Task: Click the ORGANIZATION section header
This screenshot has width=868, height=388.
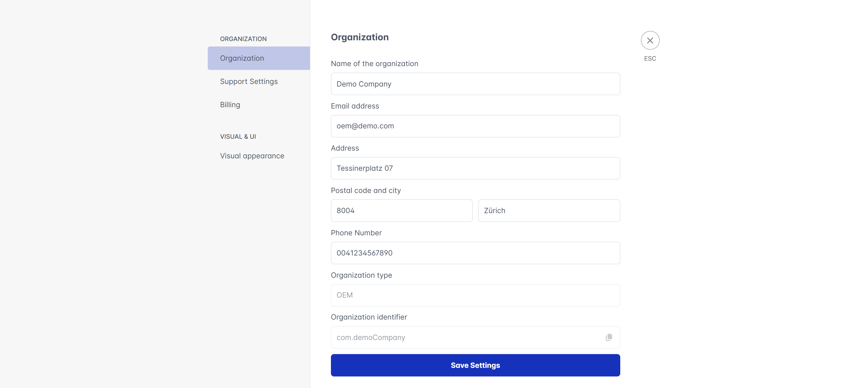Action: (243, 39)
